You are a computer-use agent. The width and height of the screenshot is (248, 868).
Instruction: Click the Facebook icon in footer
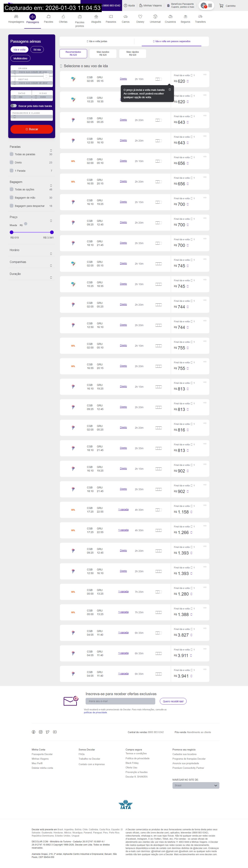[x=33, y=732]
